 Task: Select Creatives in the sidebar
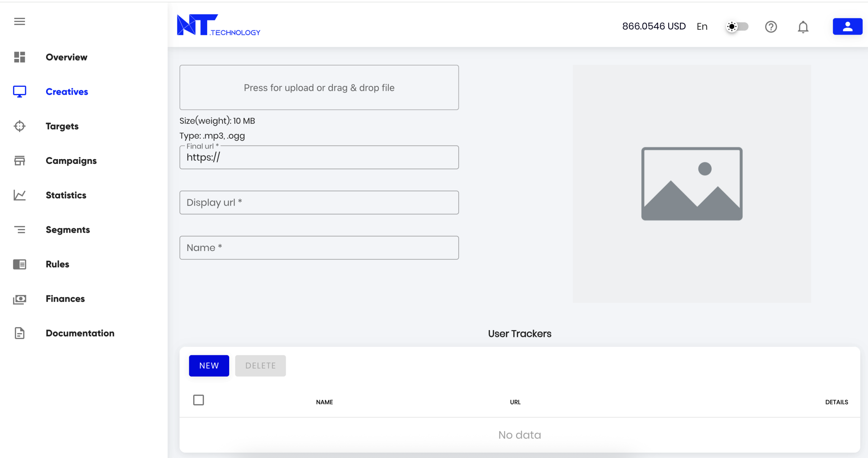tap(67, 92)
